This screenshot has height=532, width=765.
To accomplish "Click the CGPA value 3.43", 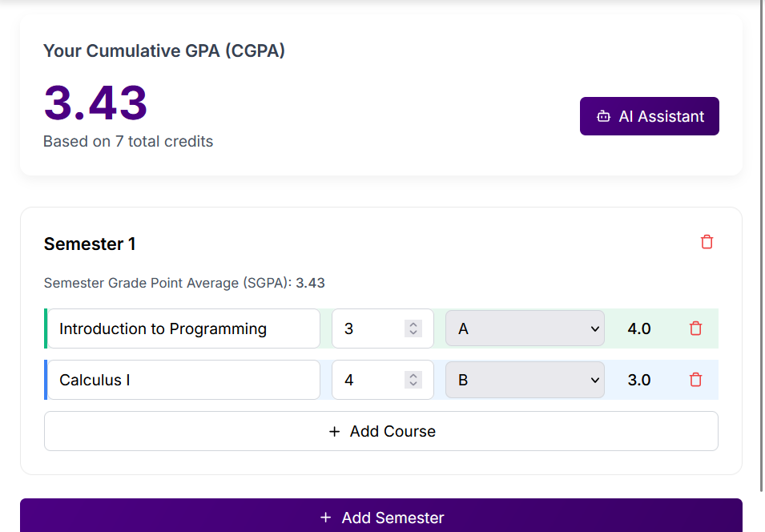I will [95, 103].
